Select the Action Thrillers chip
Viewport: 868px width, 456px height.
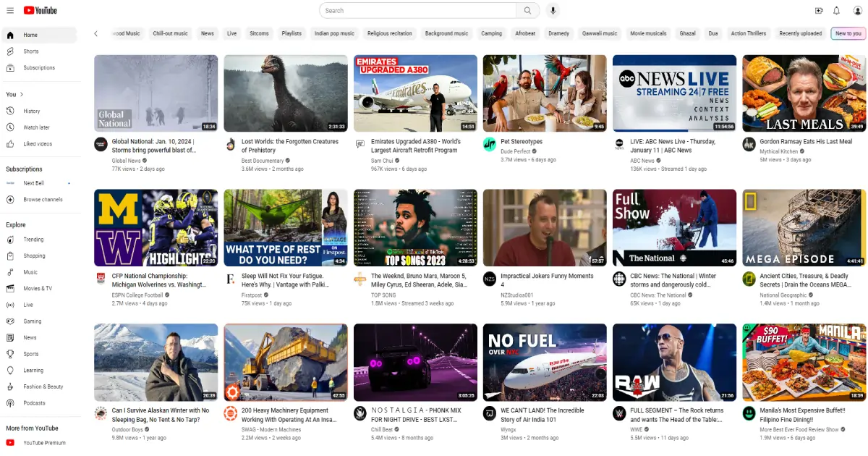pyautogui.click(x=748, y=33)
